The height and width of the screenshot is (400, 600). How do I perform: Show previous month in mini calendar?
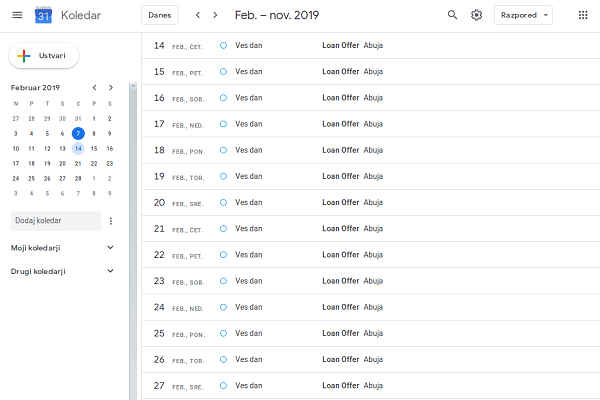point(94,88)
